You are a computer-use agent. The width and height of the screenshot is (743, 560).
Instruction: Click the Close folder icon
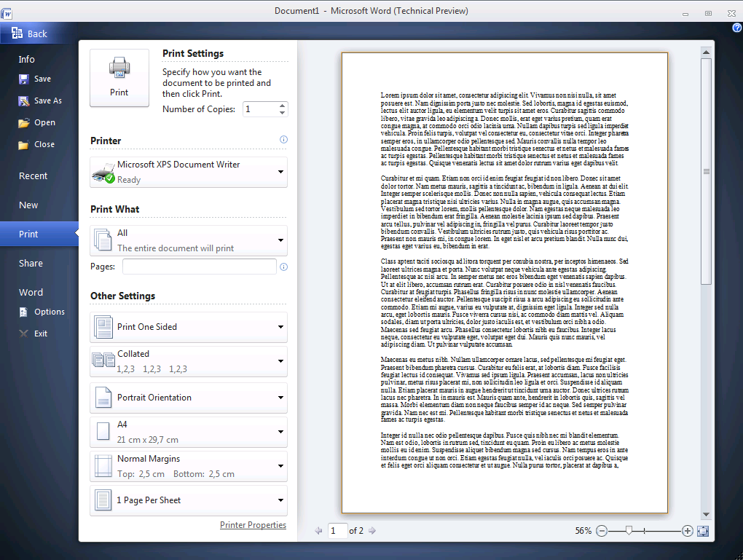pyautogui.click(x=23, y=145)
